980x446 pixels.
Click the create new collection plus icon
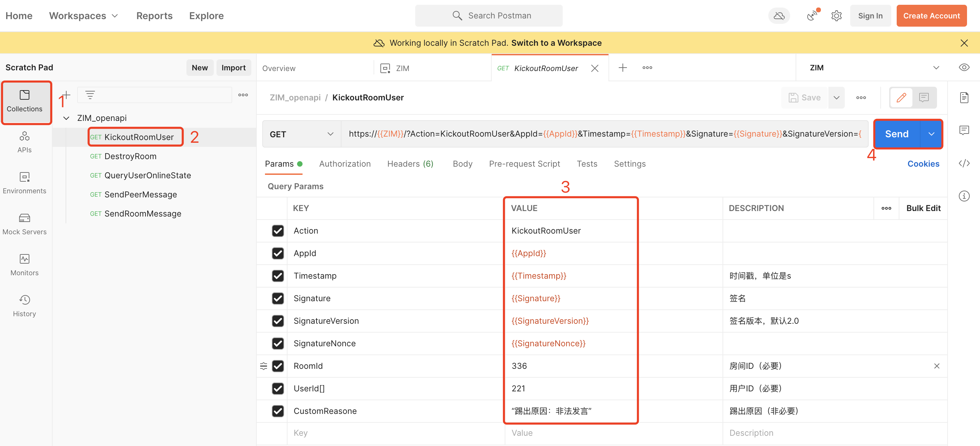[x=66, y=95]
